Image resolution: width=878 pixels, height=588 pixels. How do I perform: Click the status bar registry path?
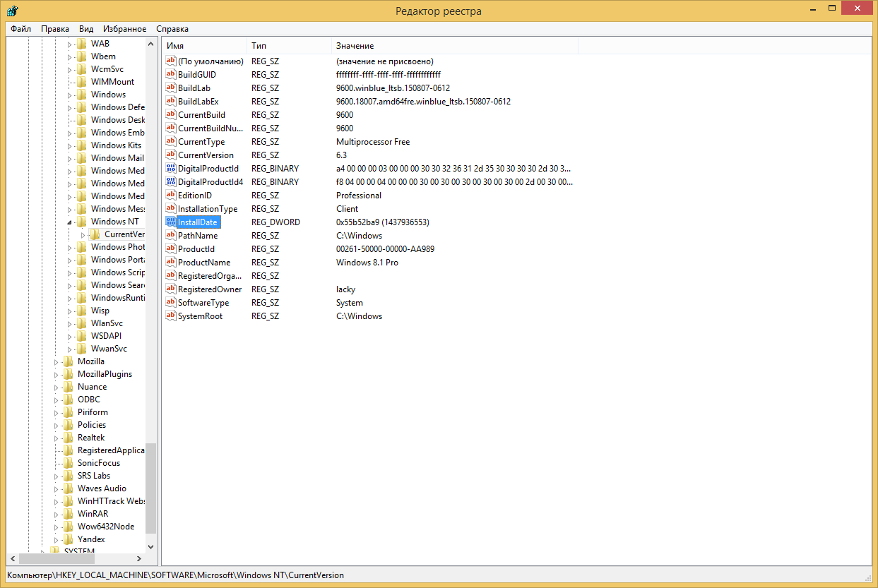[176, 575]
